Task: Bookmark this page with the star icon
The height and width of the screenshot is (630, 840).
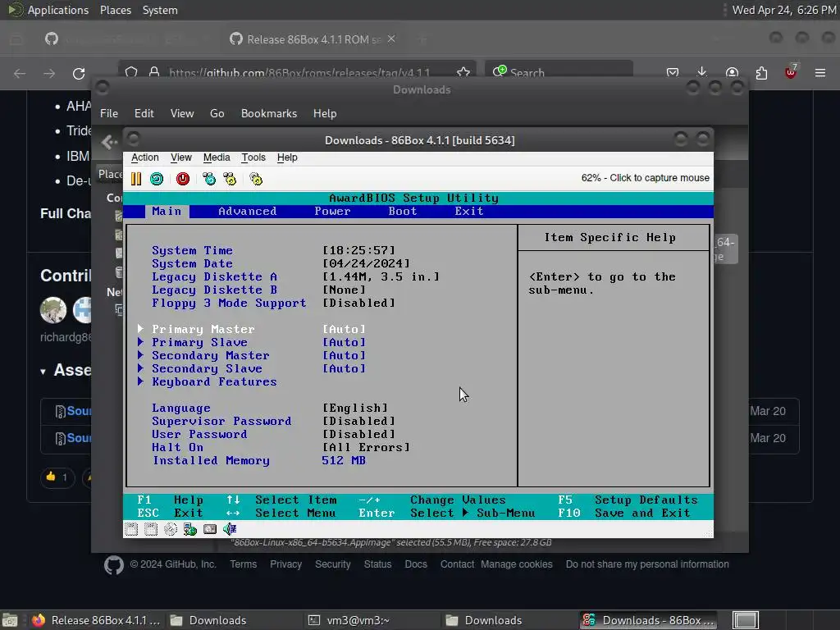Action: (x=463, y=73)
